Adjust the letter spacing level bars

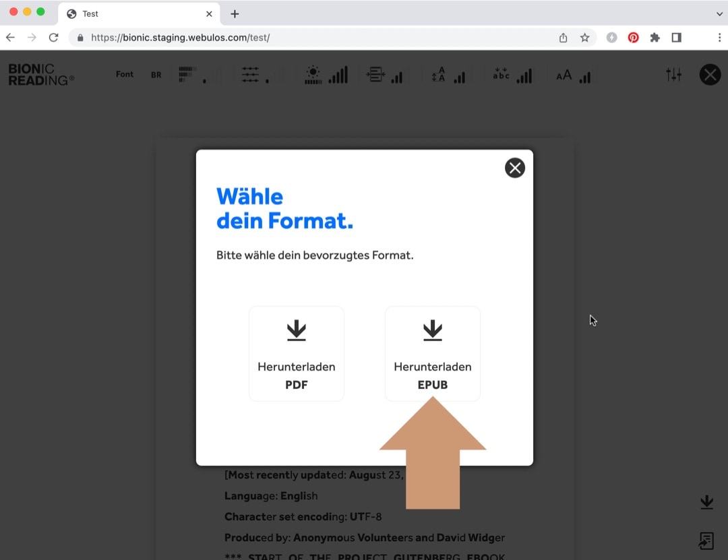[524, 75]
